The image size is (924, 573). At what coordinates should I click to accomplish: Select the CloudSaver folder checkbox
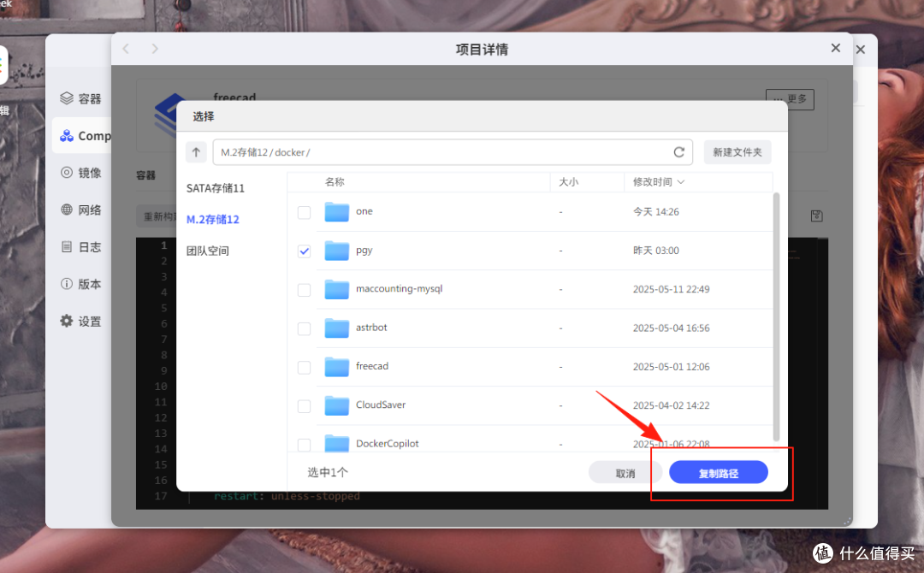pyautogui.click(x=304, y=406)
